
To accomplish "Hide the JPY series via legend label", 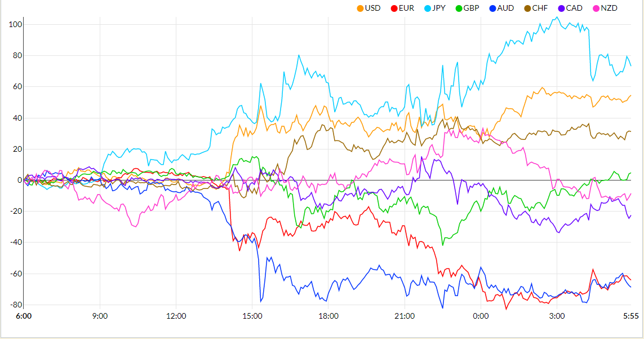I will click(439, 8).
